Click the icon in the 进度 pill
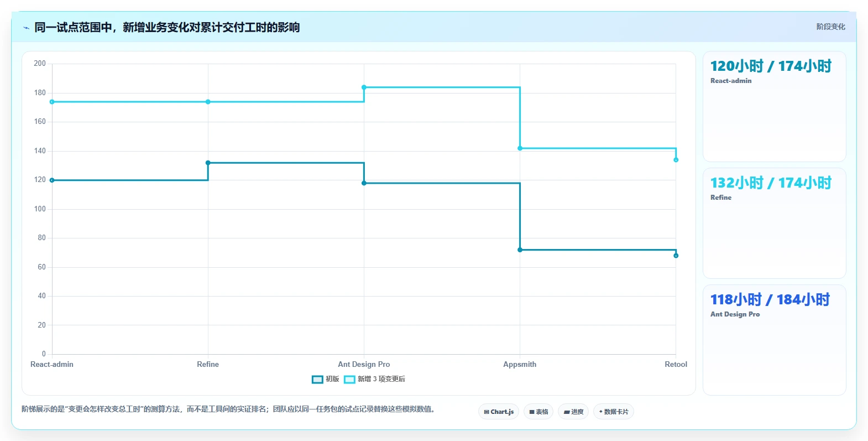The width and height of the screenshot is (868, 441). [567, 412]
